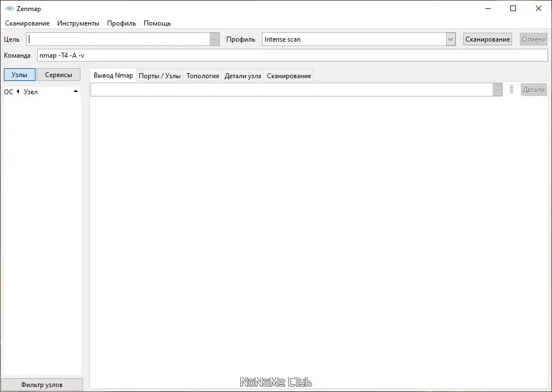
Task: Switch to the Детали узла tab
Action: pyautogui.click(x=242, y=75)
